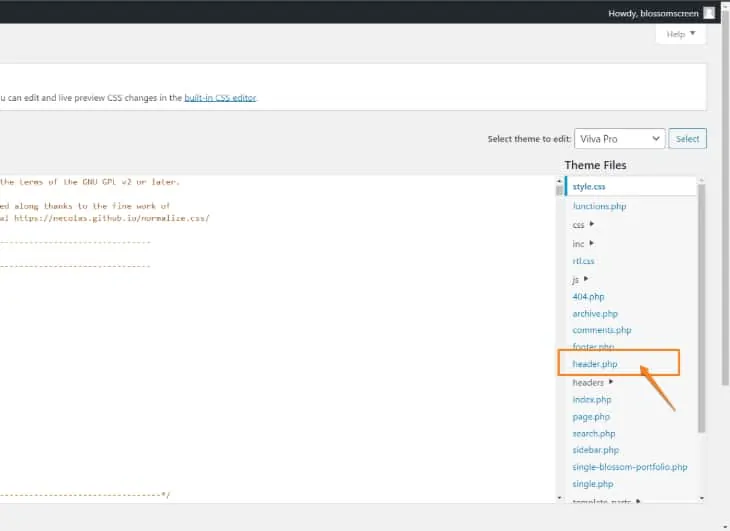Open 404.php template file
This screenshot has height=531, width=730.
click(588, 297)
